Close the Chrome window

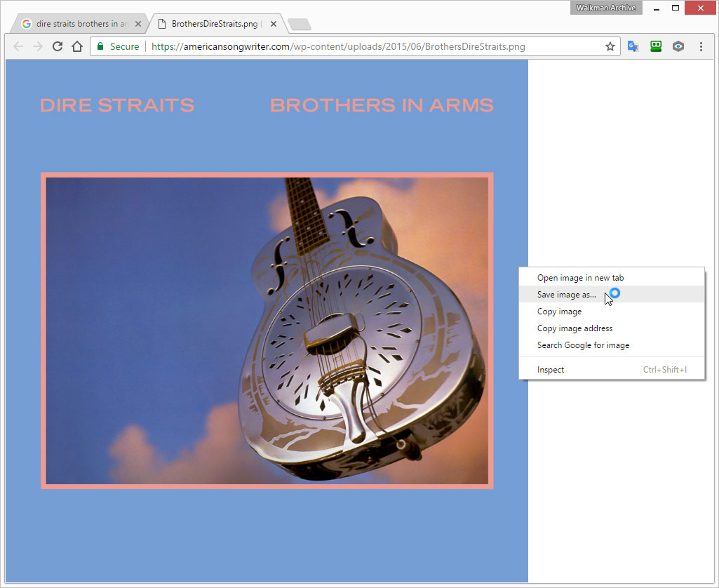(700, 8)
